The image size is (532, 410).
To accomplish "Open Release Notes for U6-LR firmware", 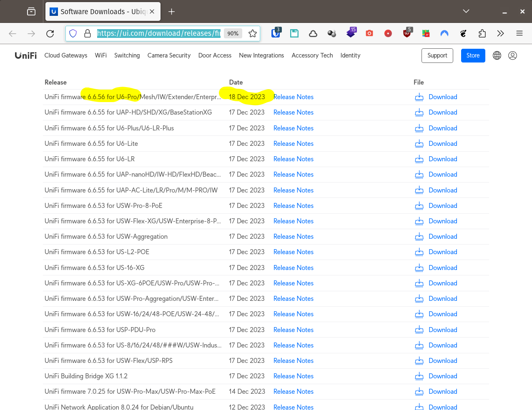I will [294, 159].
